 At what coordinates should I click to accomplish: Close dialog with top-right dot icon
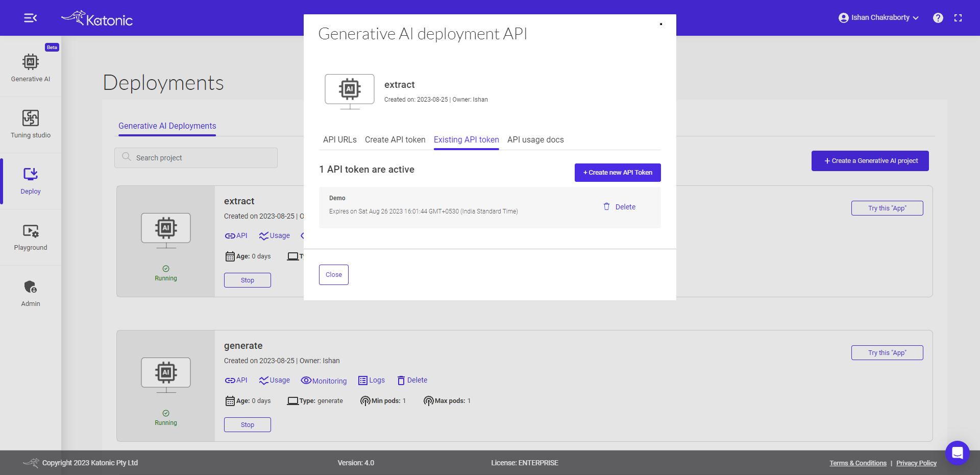pyautogui.click(x=661, y=24)
